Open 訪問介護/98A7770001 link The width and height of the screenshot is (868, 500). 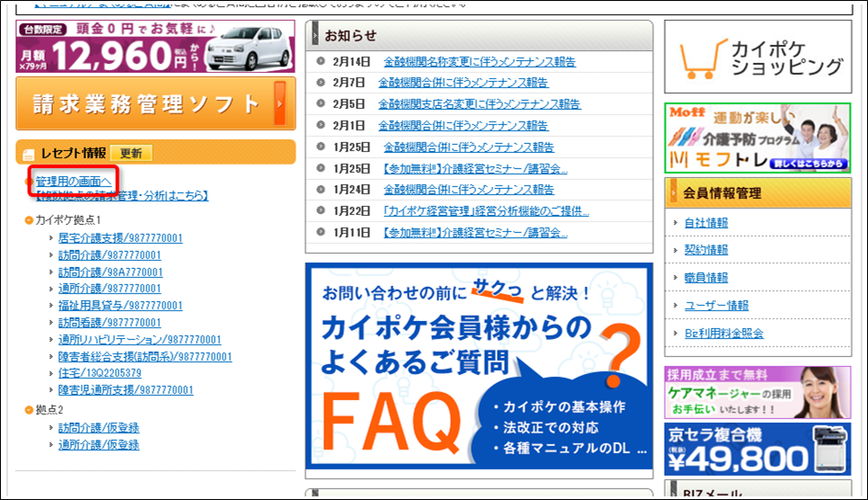111,272
